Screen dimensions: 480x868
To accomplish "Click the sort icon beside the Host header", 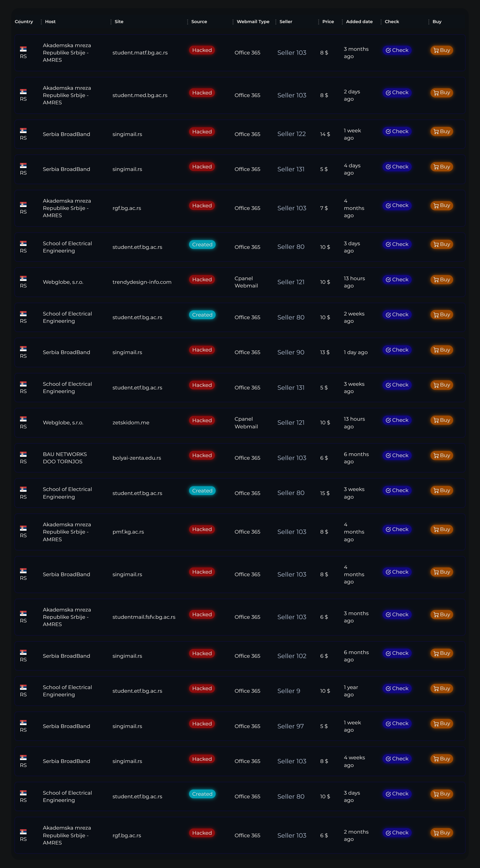I will [x=41, y=22].
